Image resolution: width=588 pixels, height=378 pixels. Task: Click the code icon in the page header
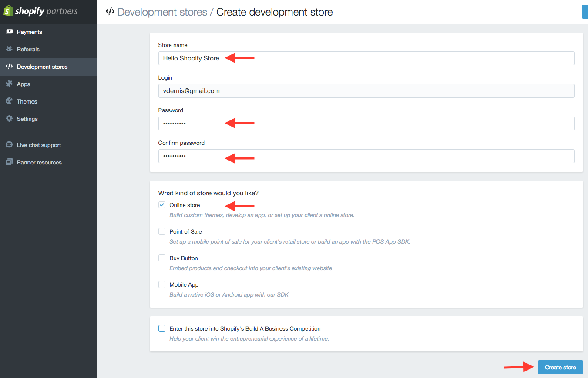[x=110, y=12]
